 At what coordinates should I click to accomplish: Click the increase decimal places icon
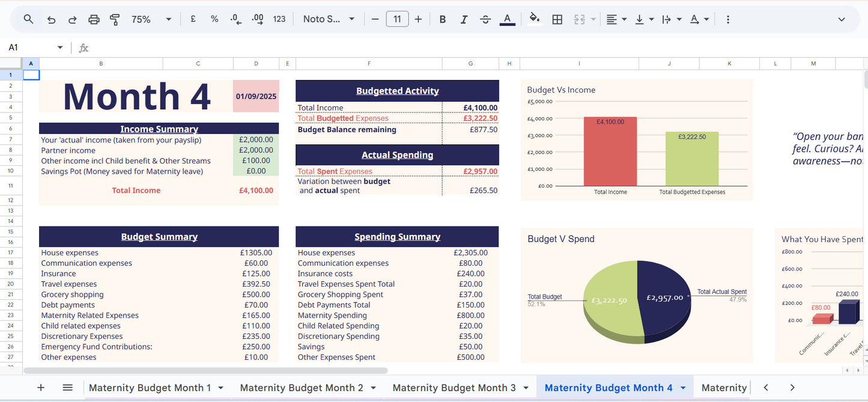[257, 19]
